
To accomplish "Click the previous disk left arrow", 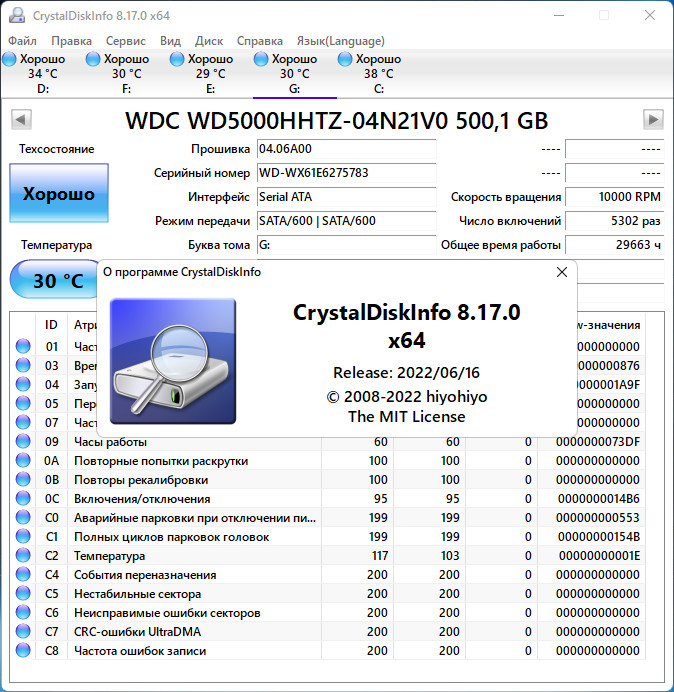I will tap(20, 120).
